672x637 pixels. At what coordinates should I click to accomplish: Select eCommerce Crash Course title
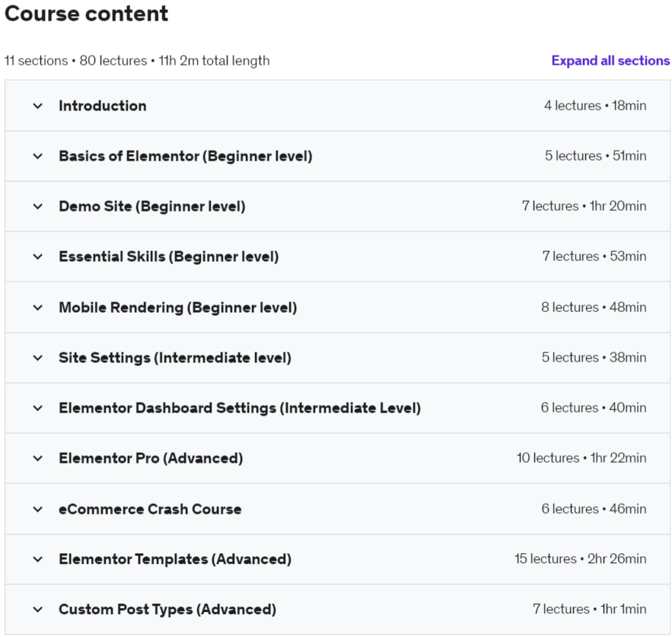click(x=150, y=509)
